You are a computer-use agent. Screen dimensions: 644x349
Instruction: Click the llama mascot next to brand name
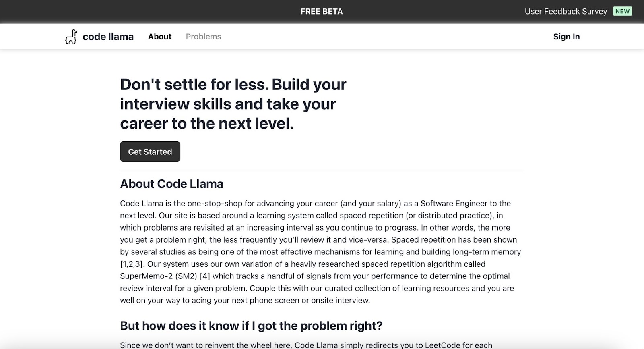71,36
